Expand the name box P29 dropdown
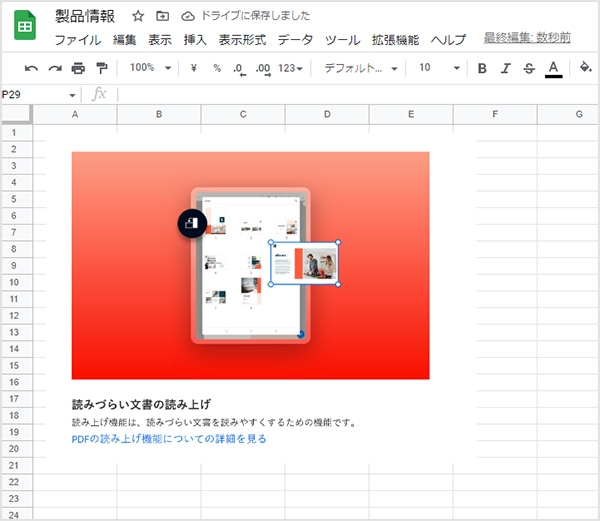This screenshot has height=521, width=600. (72, 95)
